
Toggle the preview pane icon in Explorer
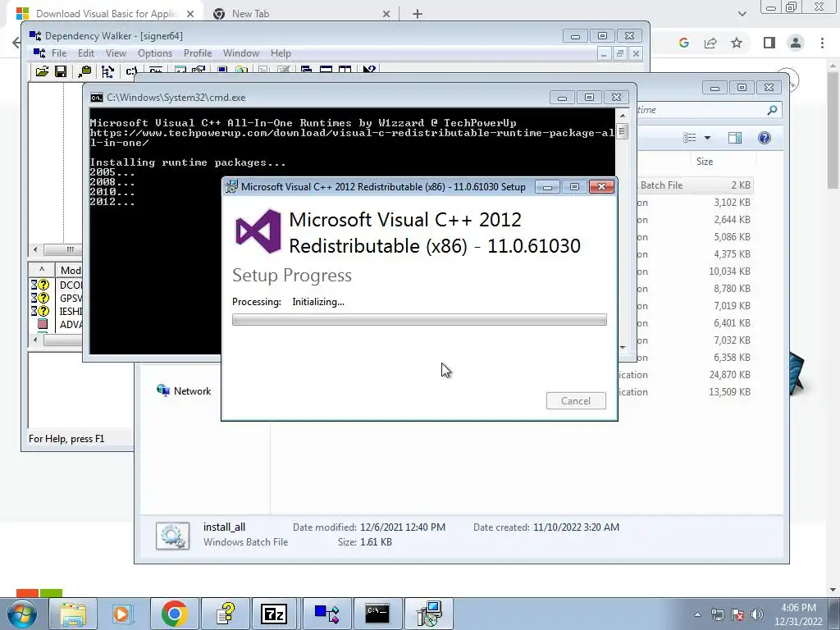coord(735,138)
